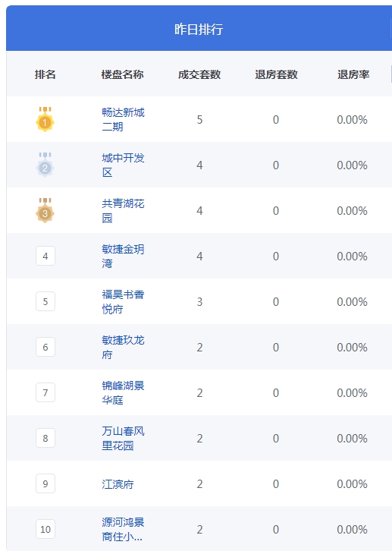The image size is (392, 551).
Task: Open the 敏捷金玥湾 property link
Action: (123, 257)
